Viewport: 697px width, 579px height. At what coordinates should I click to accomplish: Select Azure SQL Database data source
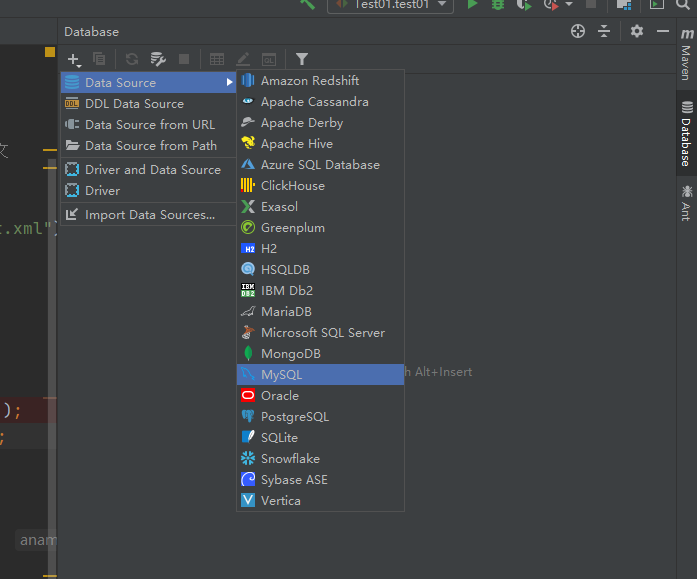[320, 164]
